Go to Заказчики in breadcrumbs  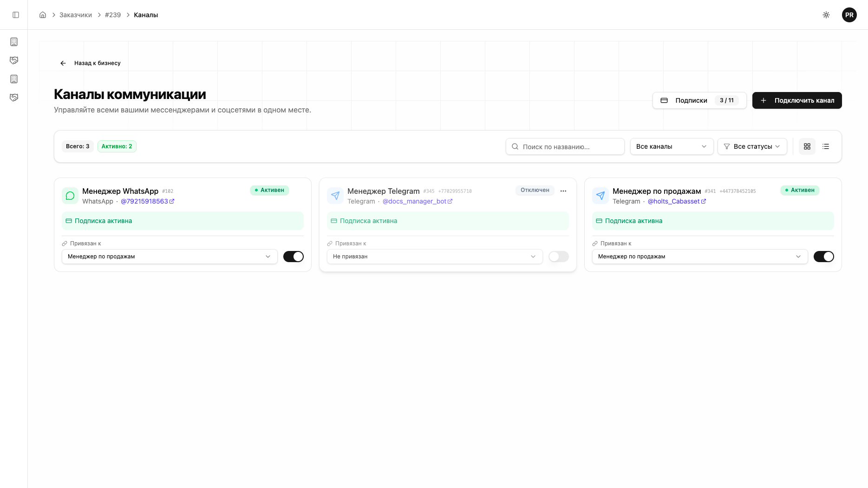(x=76, y=15)
